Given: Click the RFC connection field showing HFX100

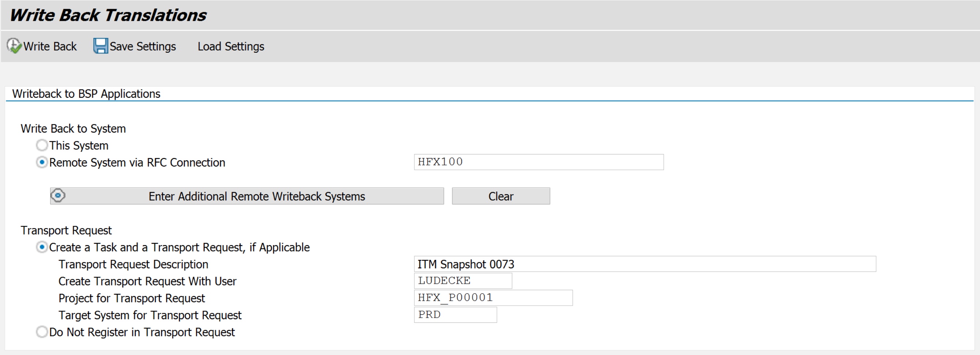Looking at the screenshot, I should pos(538,162).
